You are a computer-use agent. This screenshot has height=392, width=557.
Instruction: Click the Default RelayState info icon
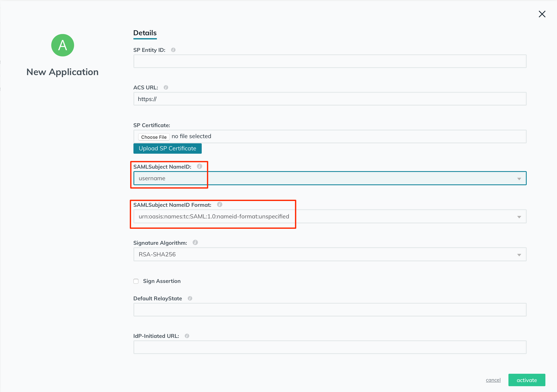click(190, 298)
